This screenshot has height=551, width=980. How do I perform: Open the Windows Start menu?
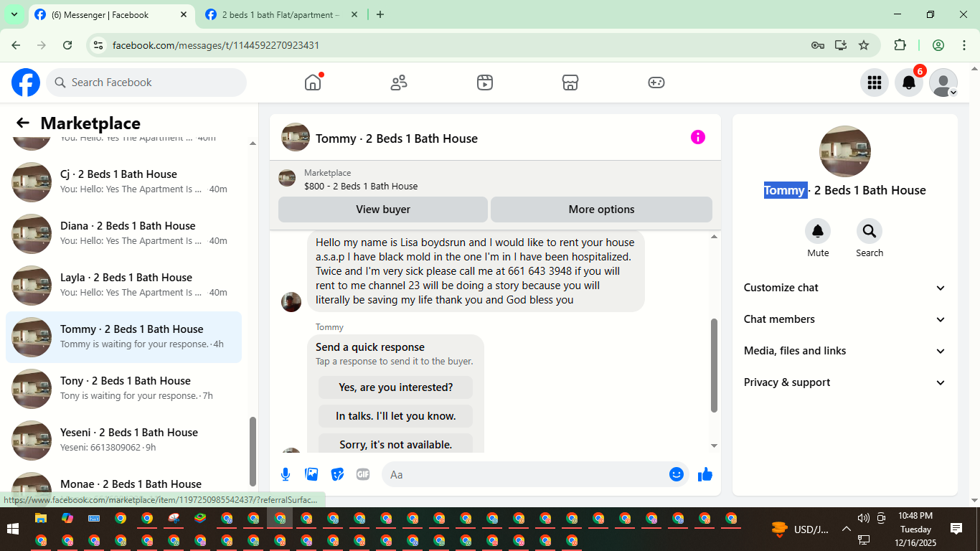[13, 529]
